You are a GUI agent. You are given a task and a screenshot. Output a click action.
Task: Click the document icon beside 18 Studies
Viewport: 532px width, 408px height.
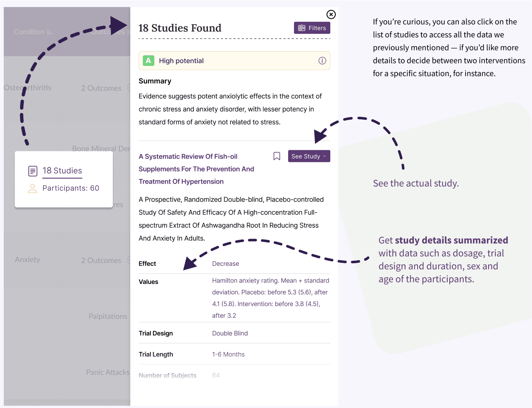(33, 171)
